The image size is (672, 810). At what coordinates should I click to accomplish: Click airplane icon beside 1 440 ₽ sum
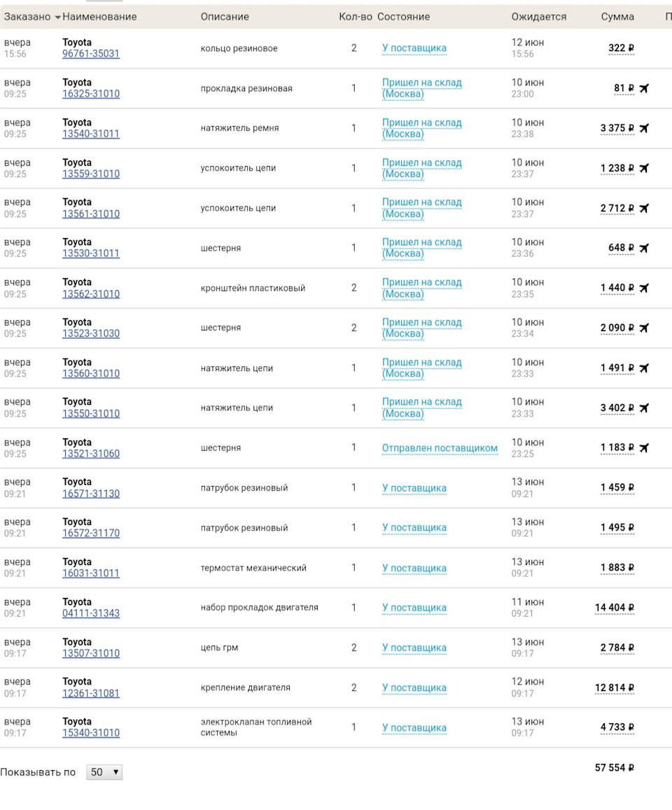pos(644,288)
